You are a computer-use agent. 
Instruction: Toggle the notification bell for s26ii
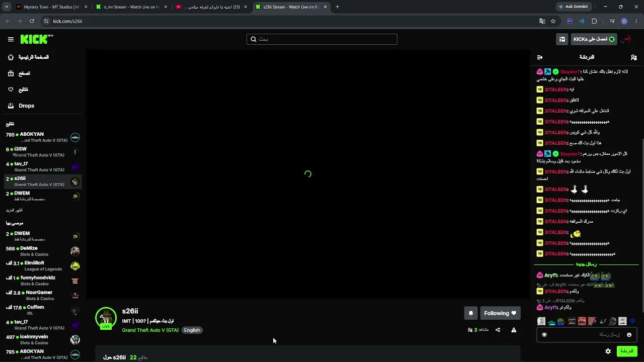click(471, 313)
